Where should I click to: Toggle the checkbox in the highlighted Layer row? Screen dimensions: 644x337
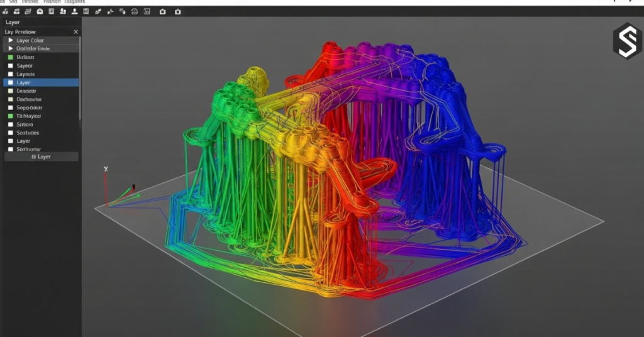[11, 82]
